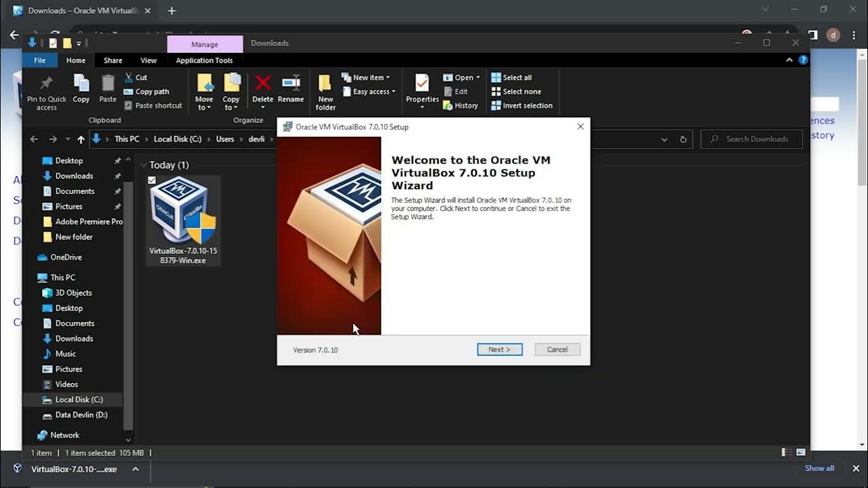Close the Downloads Oracle VM VirtualBox tab
Viewport: 868px width, 488px height.
[148, 11]
